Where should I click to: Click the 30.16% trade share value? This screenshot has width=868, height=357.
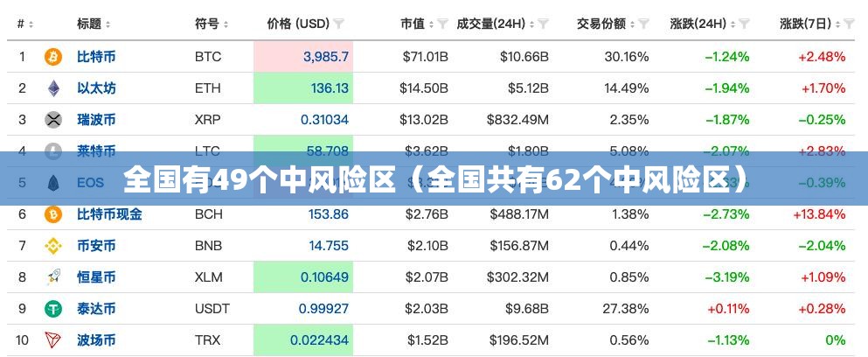pyautogui.click(x=627, y=57)
